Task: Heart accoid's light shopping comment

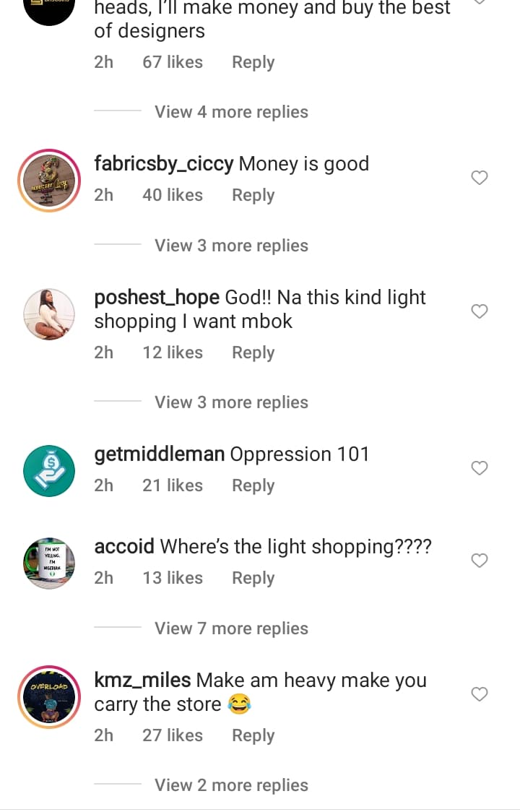Action: [479, 561]
